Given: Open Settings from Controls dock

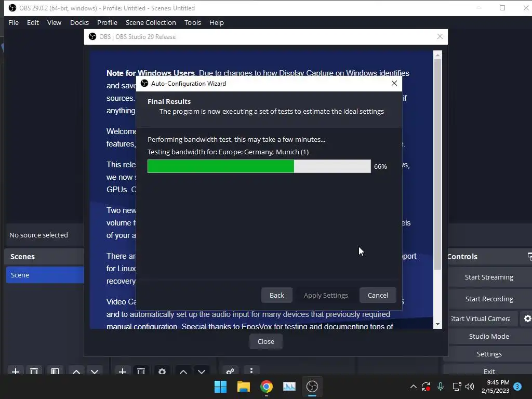Looking at the screenshot, I should (x=489, y=354).
